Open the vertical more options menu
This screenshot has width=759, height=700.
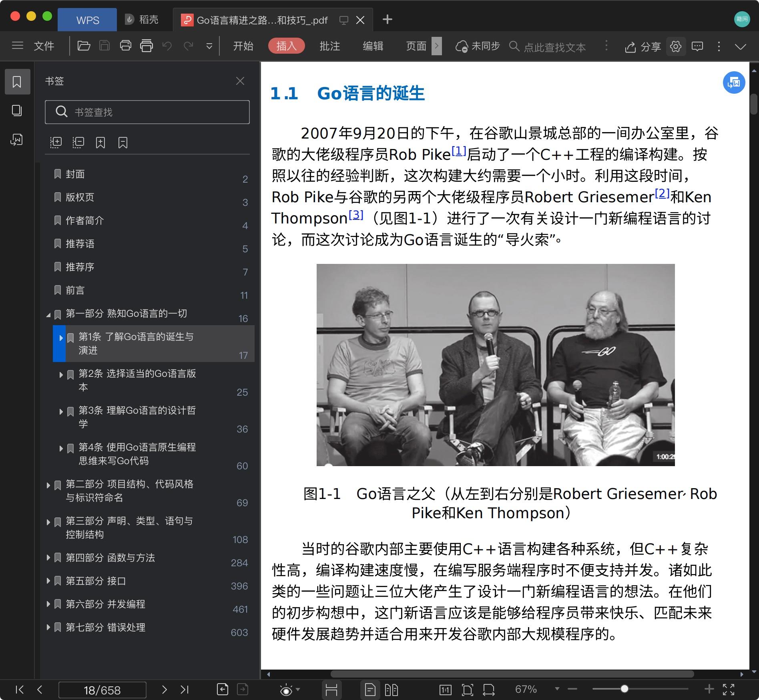719,46
